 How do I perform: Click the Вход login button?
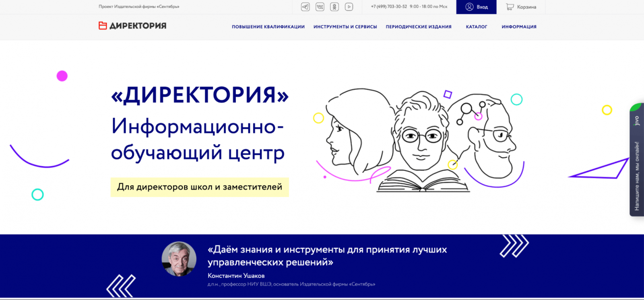tap(476, 7)
